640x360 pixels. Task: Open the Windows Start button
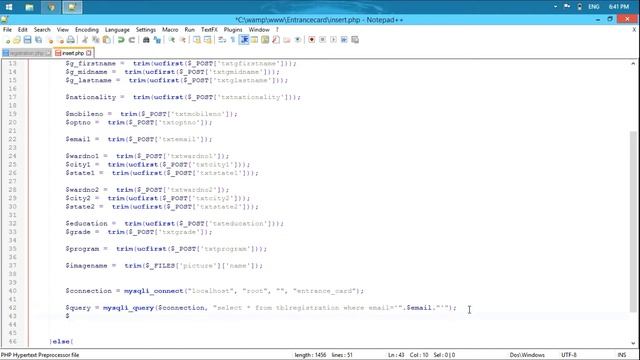coord(9,7)
